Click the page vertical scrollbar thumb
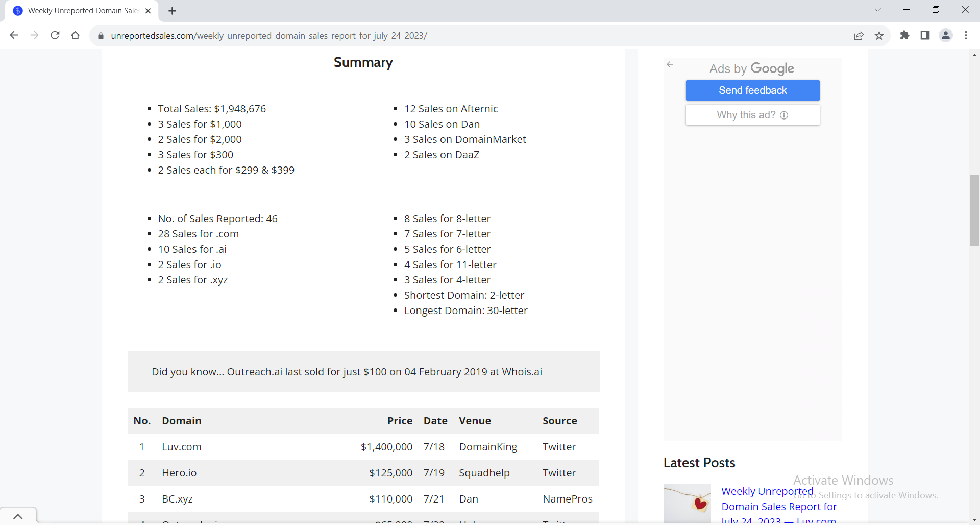Viewport: 980px width, 525px height. pyautogui.click(x=974, y=210)
